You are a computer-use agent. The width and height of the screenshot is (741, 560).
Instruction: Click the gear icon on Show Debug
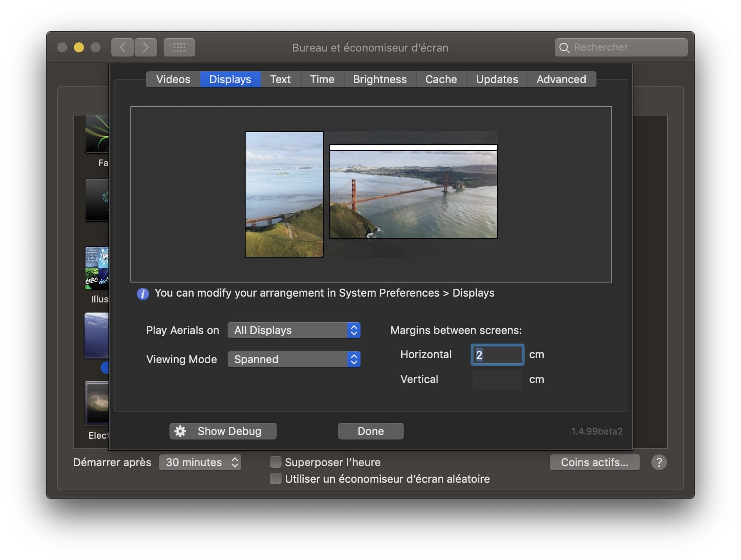point(180,431)
